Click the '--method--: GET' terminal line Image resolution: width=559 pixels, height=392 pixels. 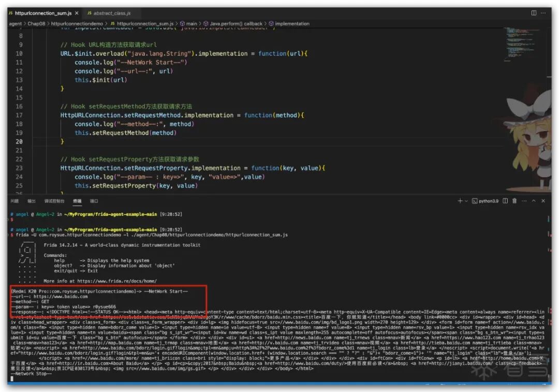(x=30, y=301)
